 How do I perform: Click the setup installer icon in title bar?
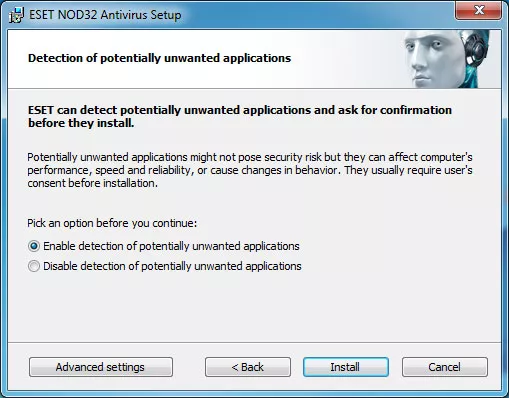click(16, 15)
